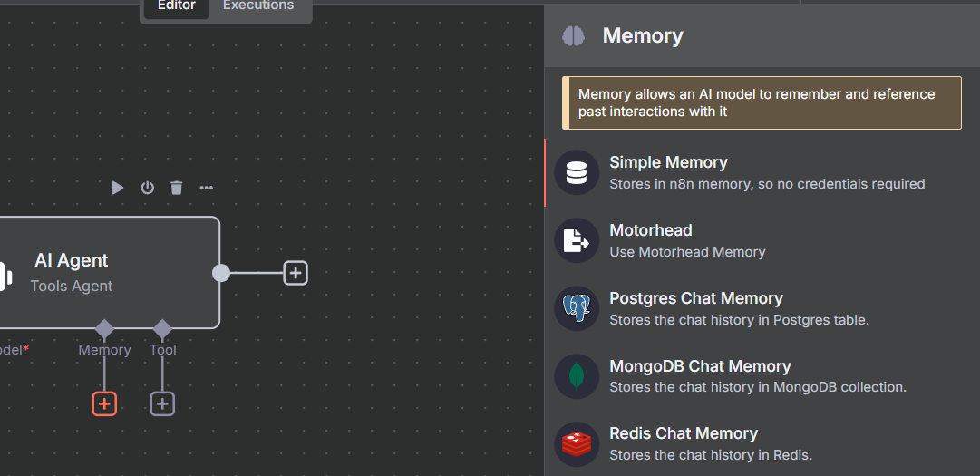Click the Tool label under AI Agent
Image resolution: width=980 pixels, height=476 pixels.
[162, 350]
